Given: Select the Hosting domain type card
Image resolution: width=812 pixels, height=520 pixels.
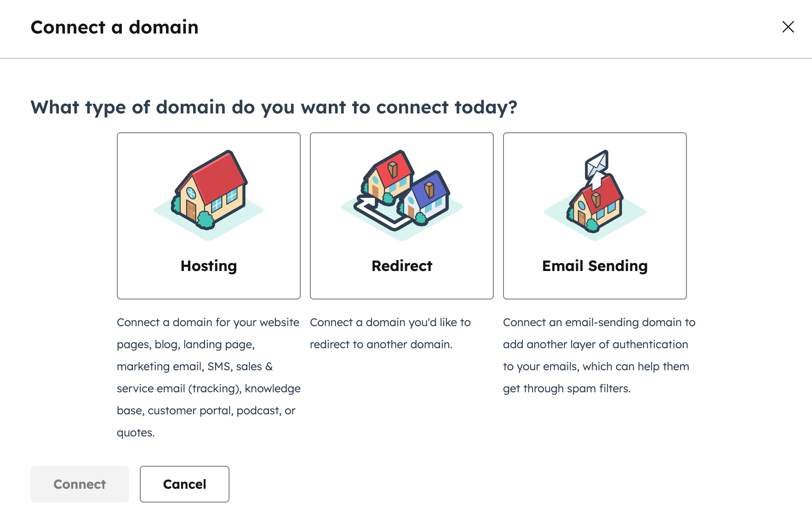Looking at the screenshot, I should coord(208,215).
